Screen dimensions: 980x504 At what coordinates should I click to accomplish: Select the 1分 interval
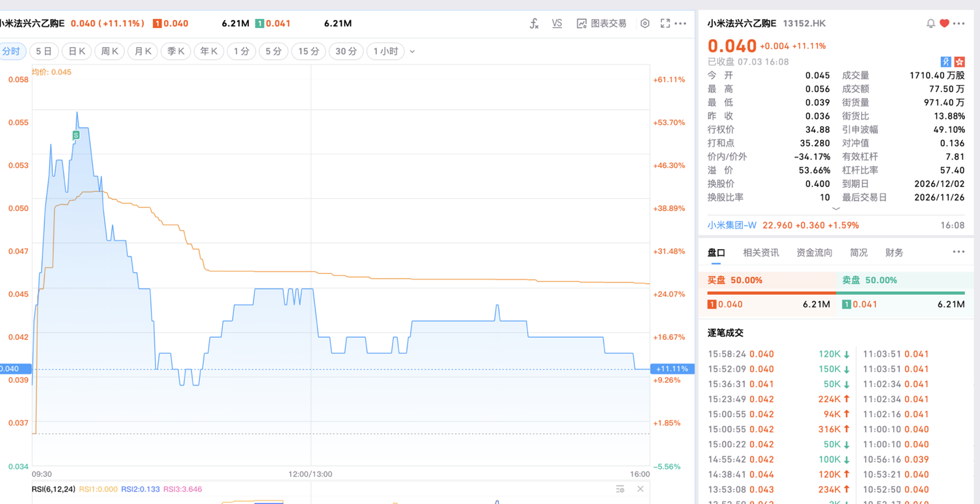tap(241, 51)
